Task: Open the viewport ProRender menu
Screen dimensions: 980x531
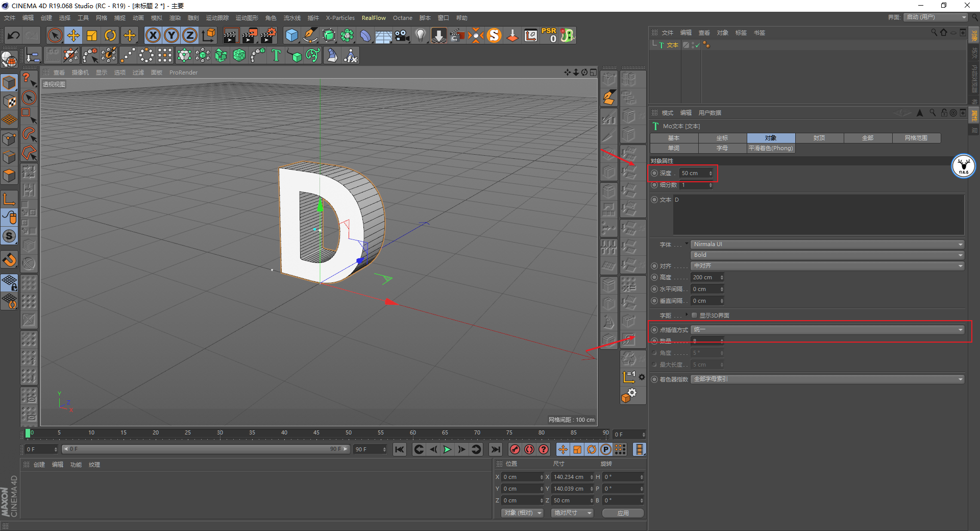Action: point(183,73)
